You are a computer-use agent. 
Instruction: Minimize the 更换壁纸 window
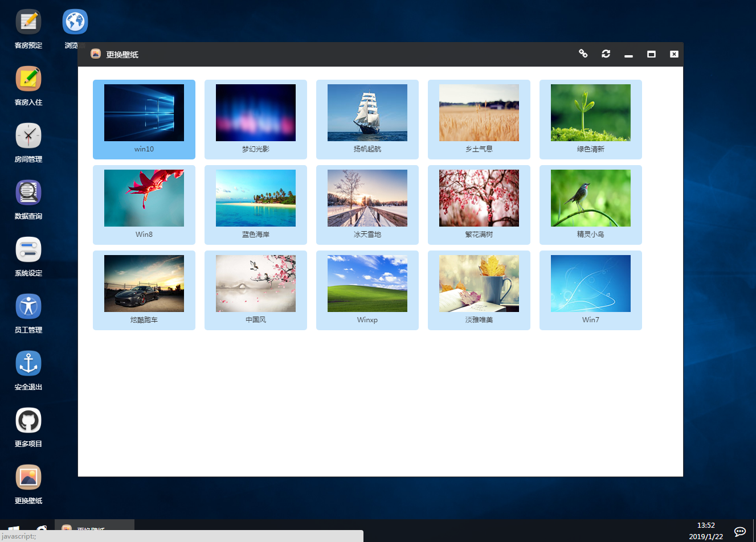click(x=628, y=55)
